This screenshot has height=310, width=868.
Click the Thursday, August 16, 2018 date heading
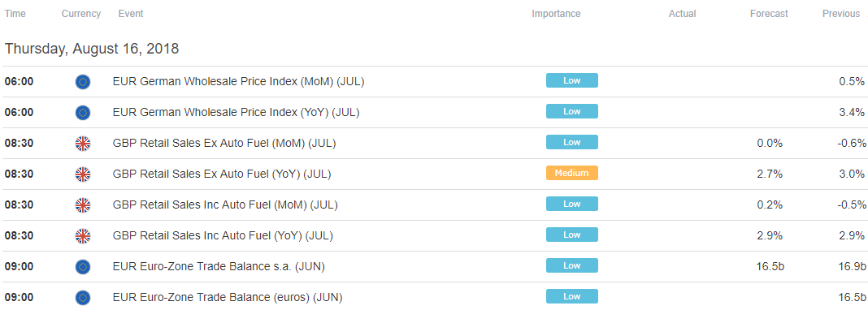[x=92, y=49]
